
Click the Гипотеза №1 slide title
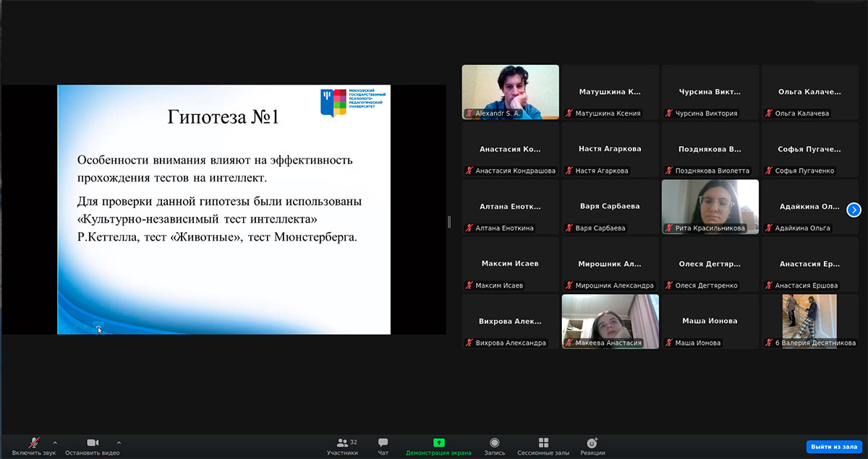pos(223,118)
